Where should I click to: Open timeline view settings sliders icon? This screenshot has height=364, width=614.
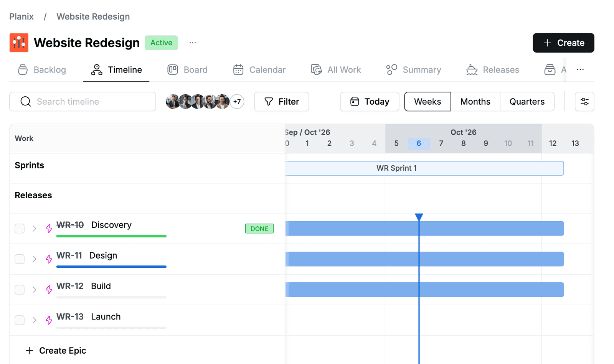[584, 102]
